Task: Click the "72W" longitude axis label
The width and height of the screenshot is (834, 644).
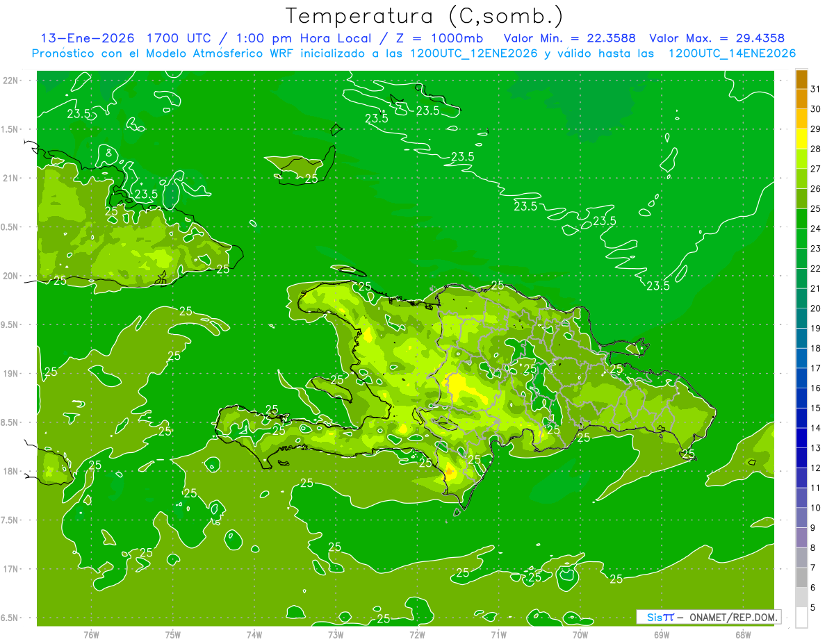Action: pos(417,634)
